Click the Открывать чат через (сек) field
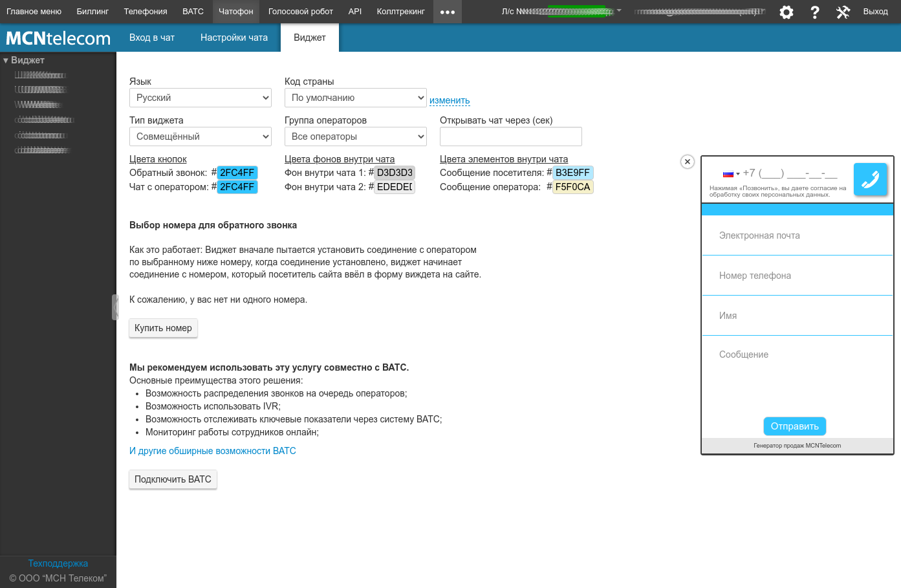Image resolution: width=901 pixels, height=588 pixels. (511, 136)
